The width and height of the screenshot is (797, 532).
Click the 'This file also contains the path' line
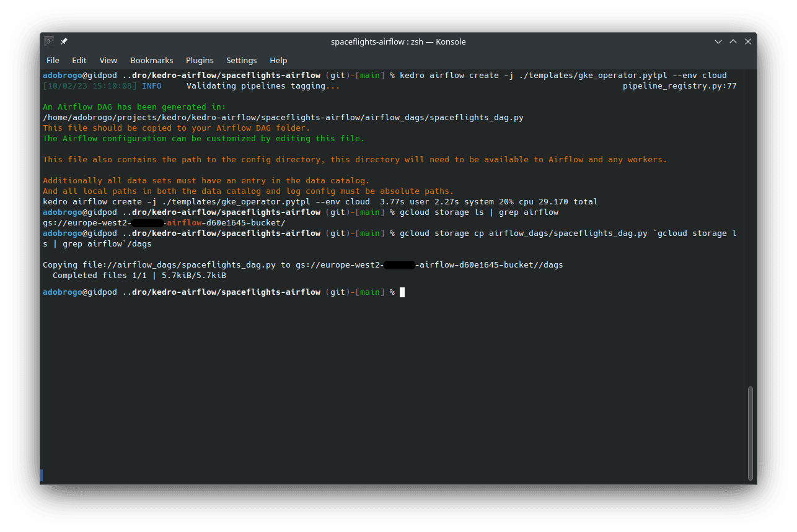355,160
